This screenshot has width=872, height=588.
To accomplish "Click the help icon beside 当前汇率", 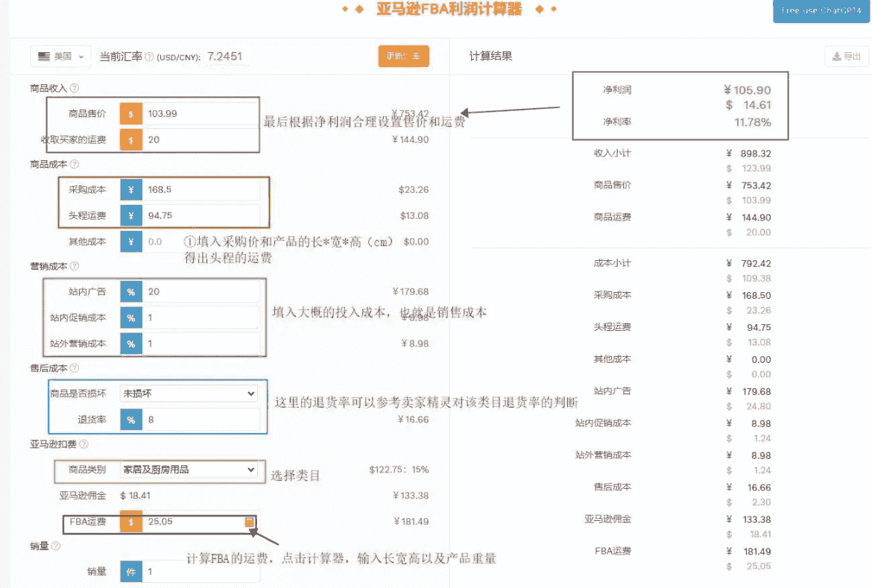I will (x=150, y=56).
